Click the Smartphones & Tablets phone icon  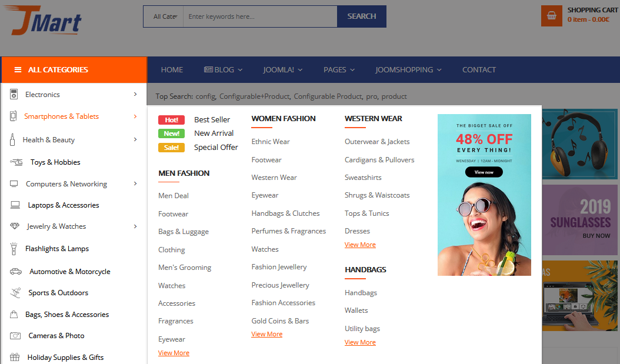coord(13,116)
